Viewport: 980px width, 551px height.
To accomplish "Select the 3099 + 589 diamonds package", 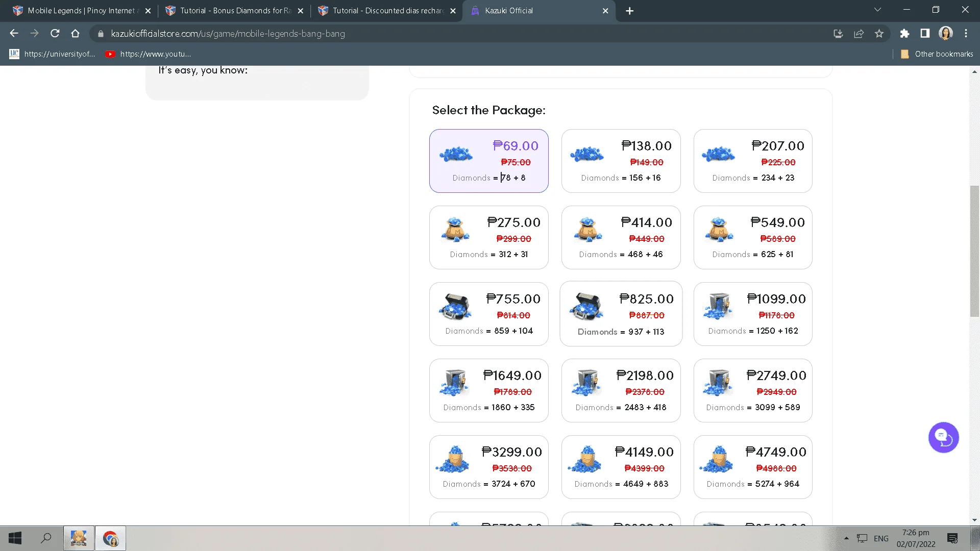I will (x=753, y=390).
